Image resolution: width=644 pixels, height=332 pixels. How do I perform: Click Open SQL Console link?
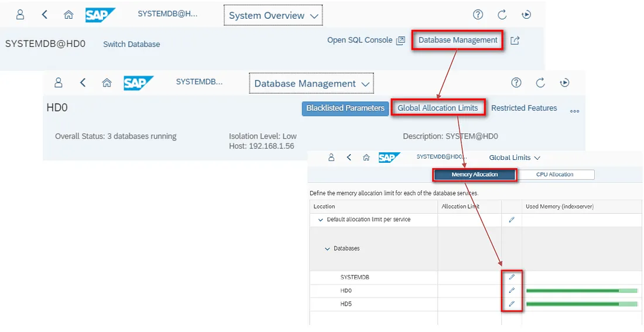pyautogui.click(x=360, y=40)
